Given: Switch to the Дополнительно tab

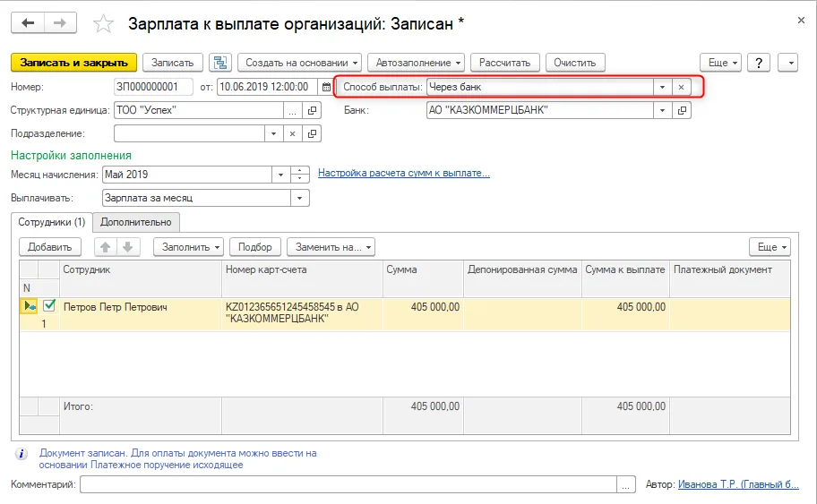Looking at the screenshot, I should (136, 222).
